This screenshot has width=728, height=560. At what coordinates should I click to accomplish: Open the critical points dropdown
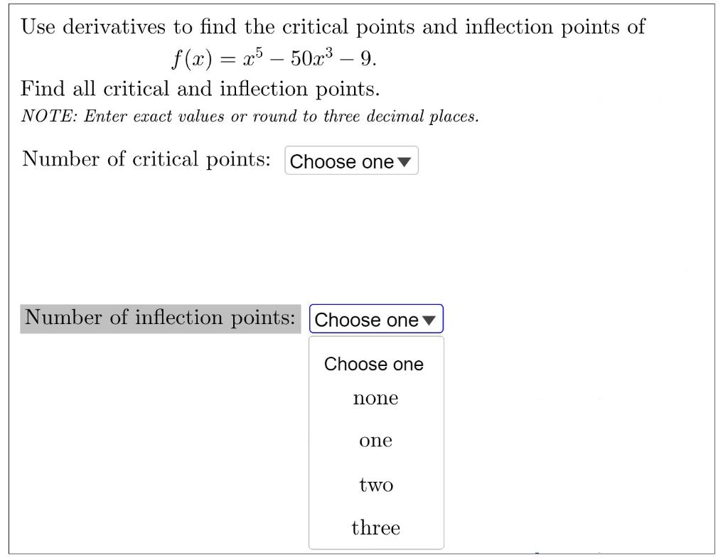352,161
